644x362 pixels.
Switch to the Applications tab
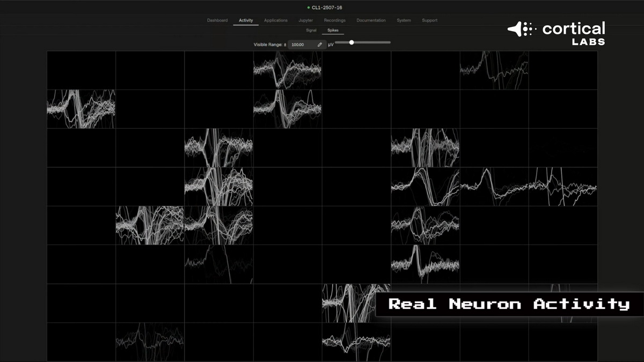(x=276, y=20)
